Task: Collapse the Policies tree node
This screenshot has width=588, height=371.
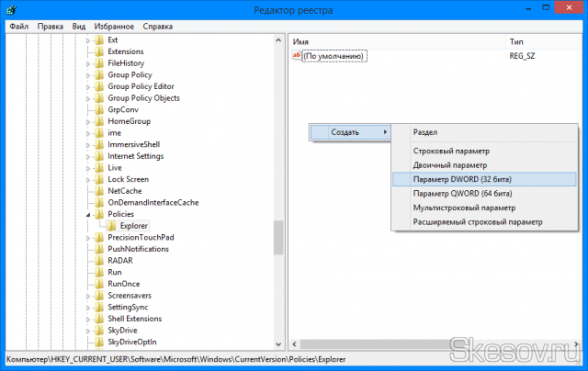Action: pyautogui.click(x=89, y=214)
